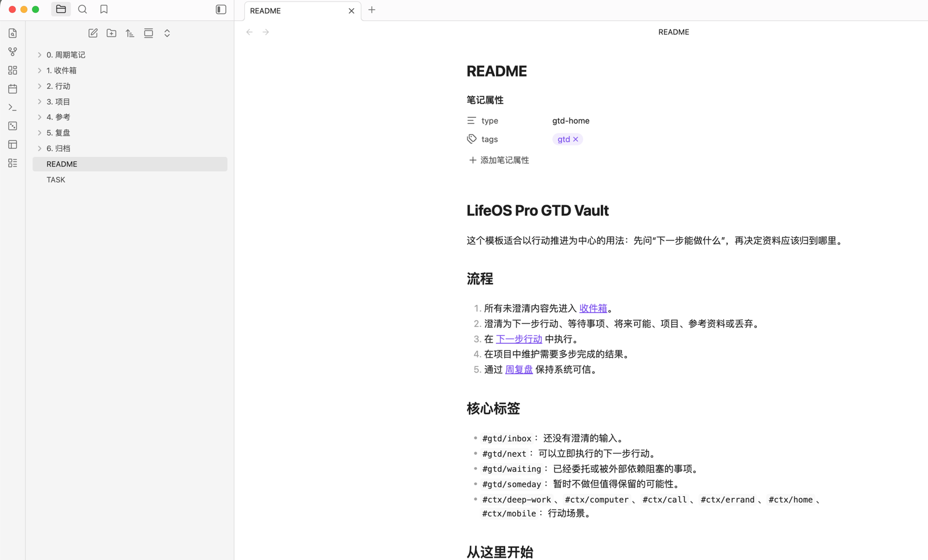Click the 流程 heading
The width and height of the screenshot is (928, 560).
[480, 279]
